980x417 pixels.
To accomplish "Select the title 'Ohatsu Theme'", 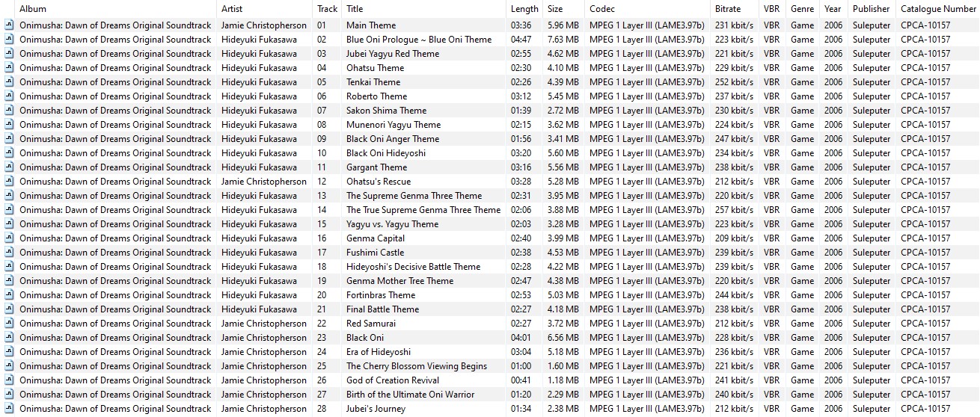I will click(375, 68).
